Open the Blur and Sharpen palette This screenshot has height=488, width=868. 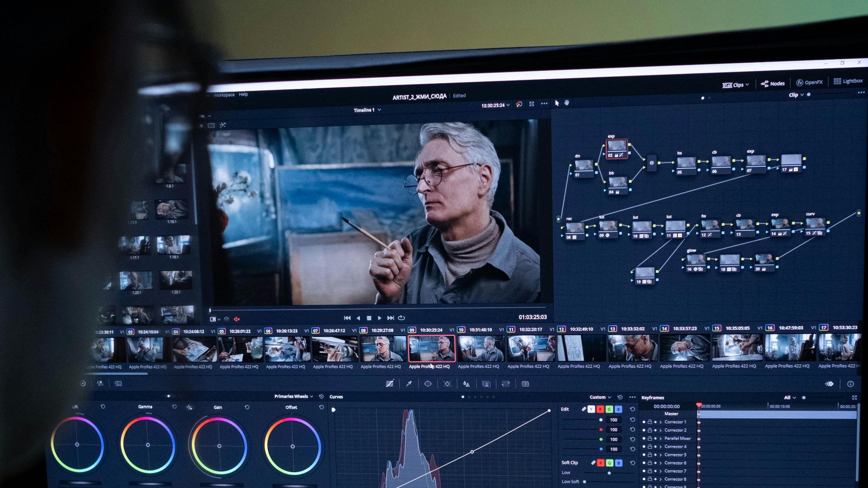[466, 384]
